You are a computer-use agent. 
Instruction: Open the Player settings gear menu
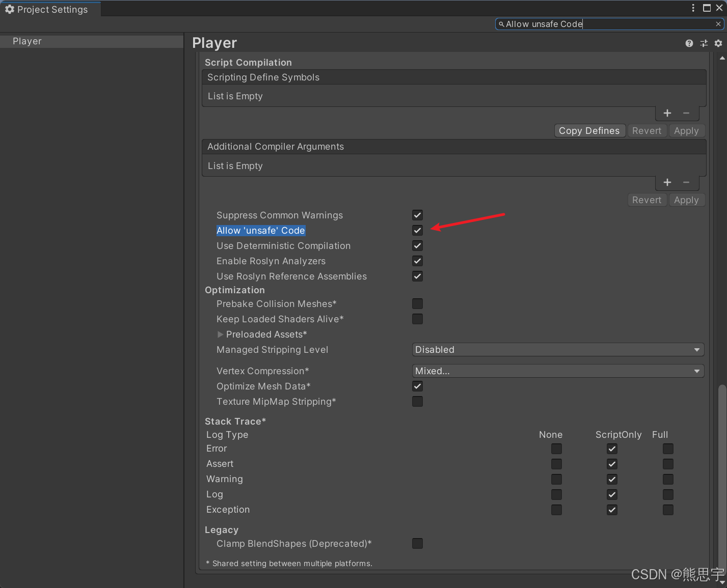click(718, 43)
